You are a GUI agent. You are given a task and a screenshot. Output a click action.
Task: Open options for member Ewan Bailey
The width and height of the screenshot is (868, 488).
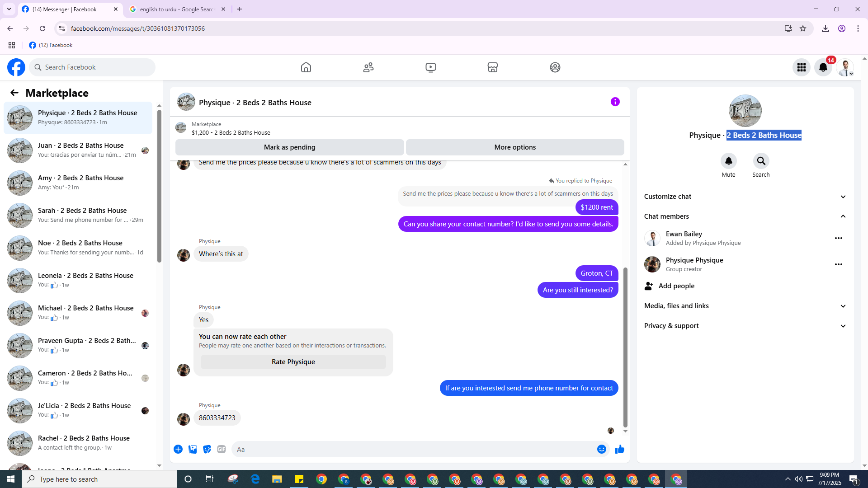coord(839,238)
